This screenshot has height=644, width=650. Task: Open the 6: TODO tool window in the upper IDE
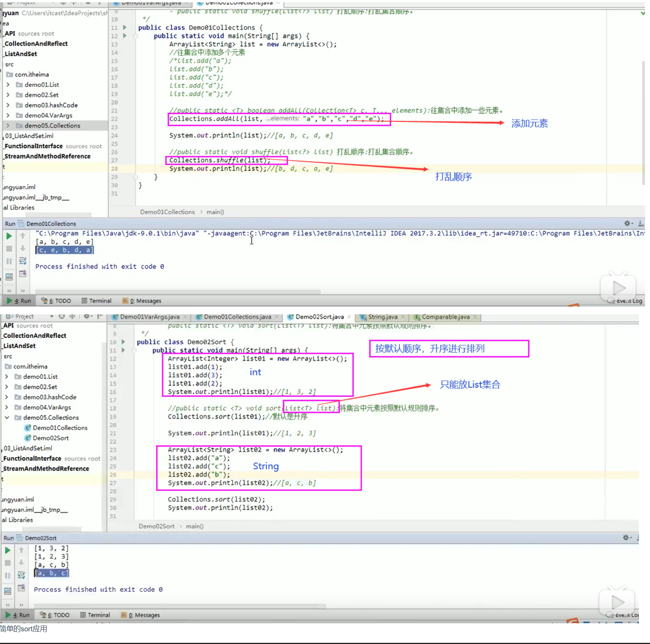tap(56, 301)
